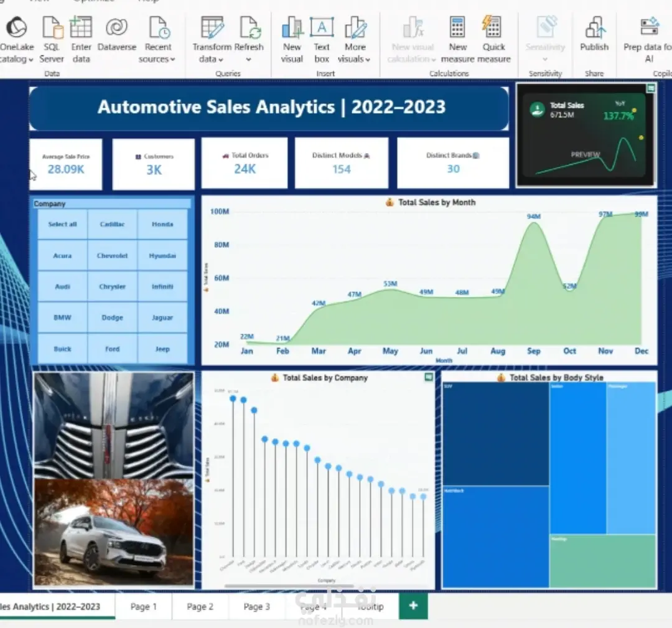Click the Sensitivity label icon
The width and height of the screenshot is (672, 628).
point(546,27)
